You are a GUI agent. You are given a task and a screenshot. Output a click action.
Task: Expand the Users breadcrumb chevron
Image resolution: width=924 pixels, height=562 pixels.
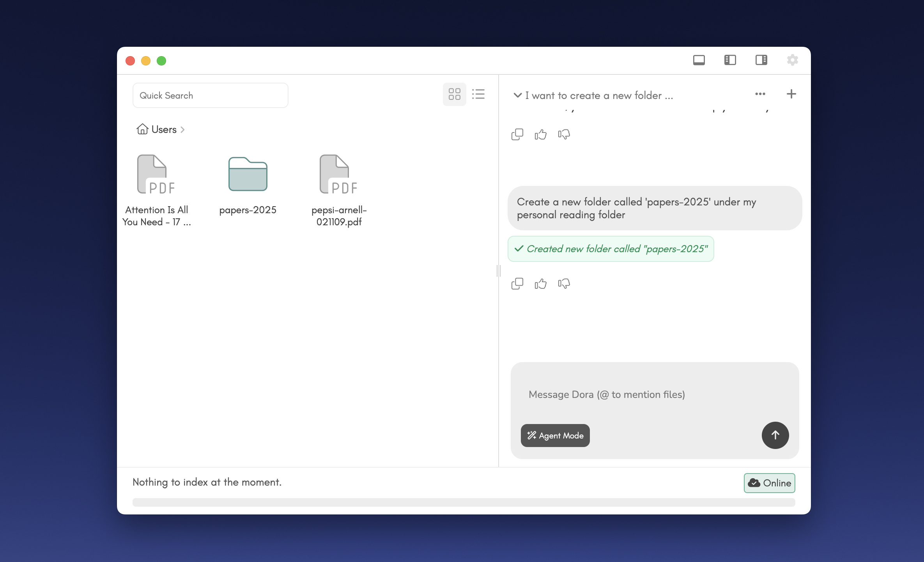coord(182,130)
